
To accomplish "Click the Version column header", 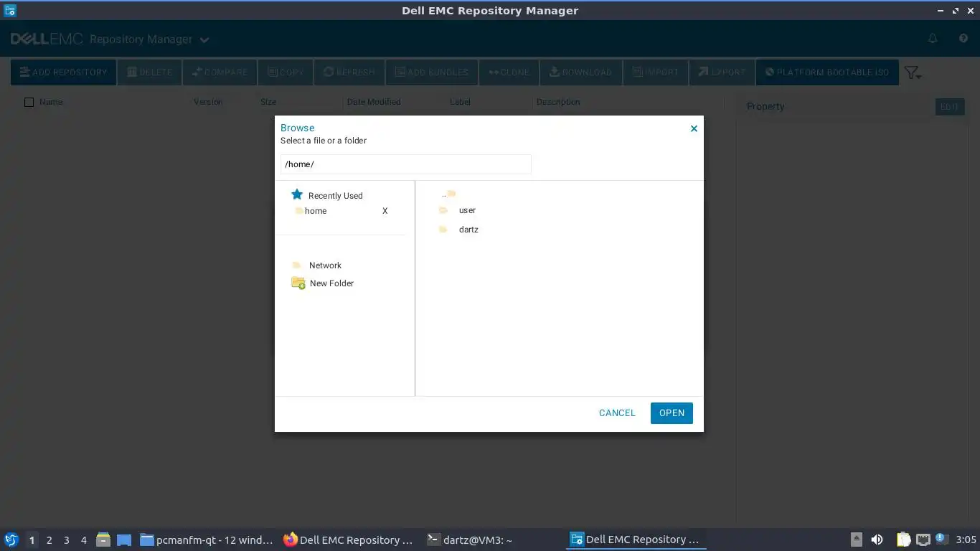I will click(x=208, y=102).
